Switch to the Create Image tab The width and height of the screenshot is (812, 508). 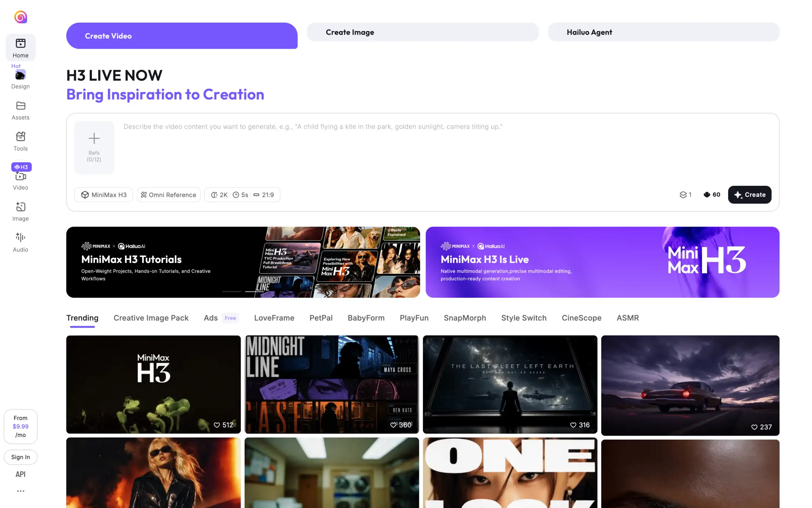[x=423, y=32]
